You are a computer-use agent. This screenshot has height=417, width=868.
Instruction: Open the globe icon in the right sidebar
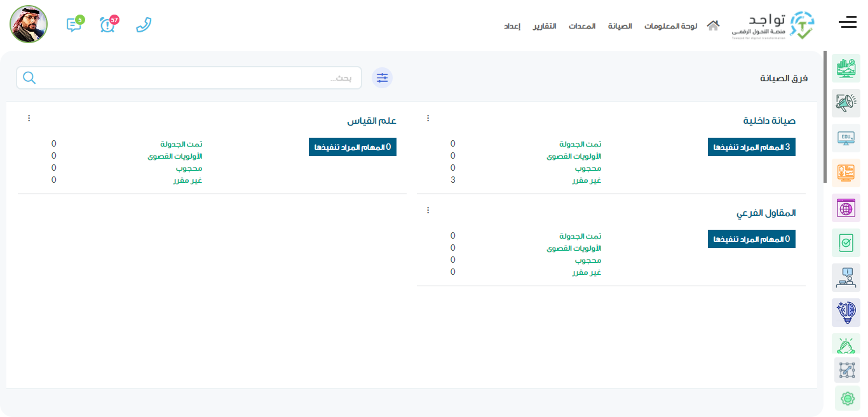click(x=846, y=208)
